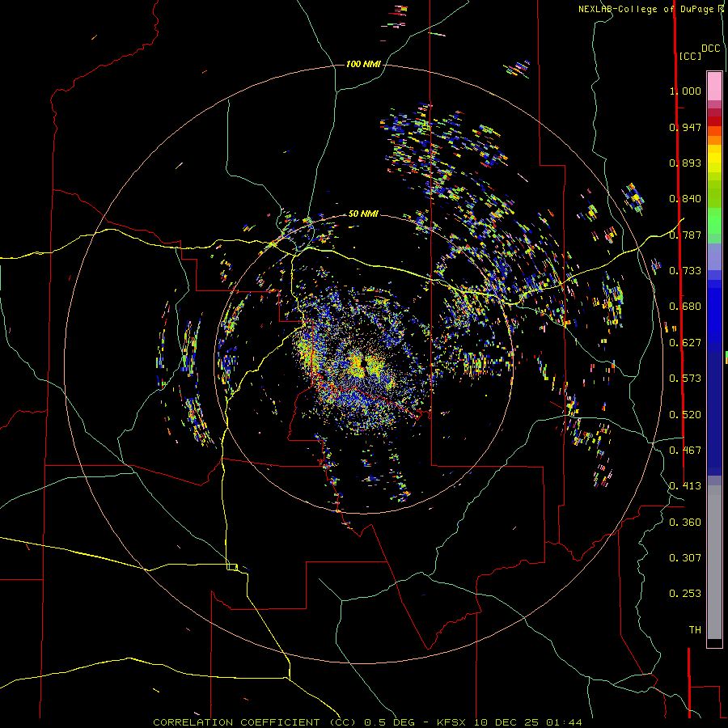Click the "10 DEC 25" date text
This screenshot has width=728, height=728.
point(506,722)
